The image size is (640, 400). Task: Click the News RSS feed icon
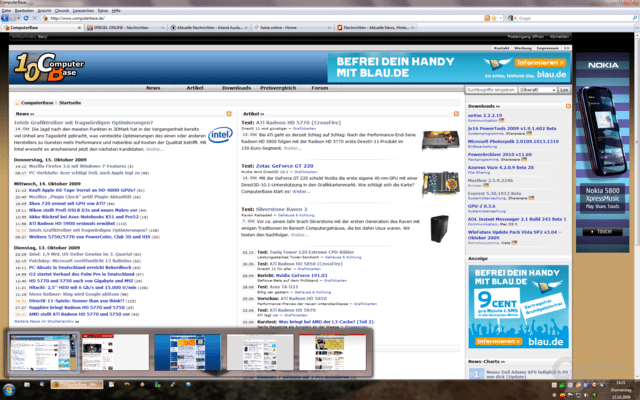229,113
